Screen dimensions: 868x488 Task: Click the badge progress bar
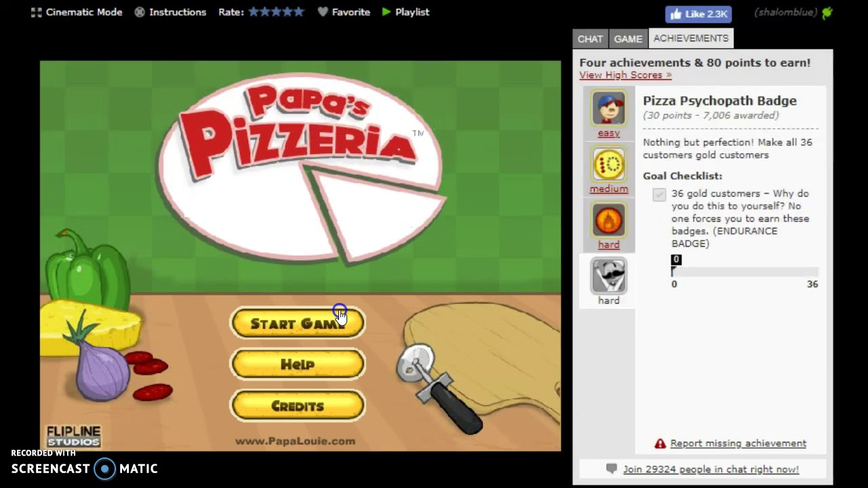pos(745,272)
